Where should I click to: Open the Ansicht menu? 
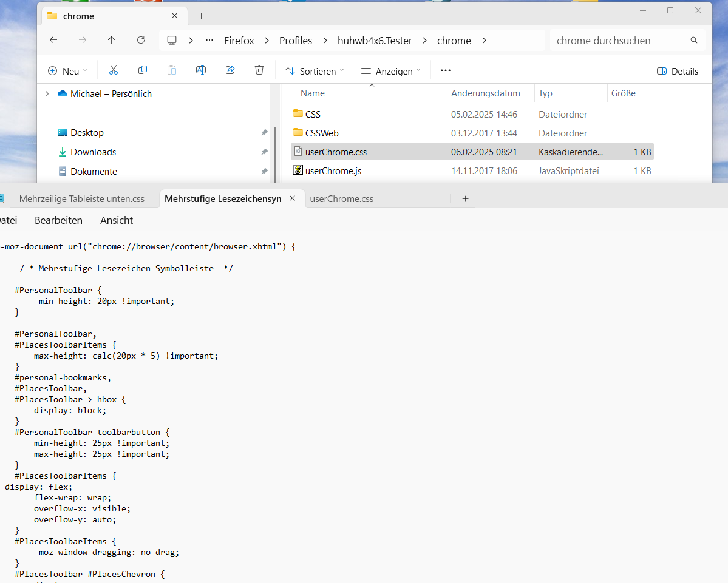(x=117, y=220)
